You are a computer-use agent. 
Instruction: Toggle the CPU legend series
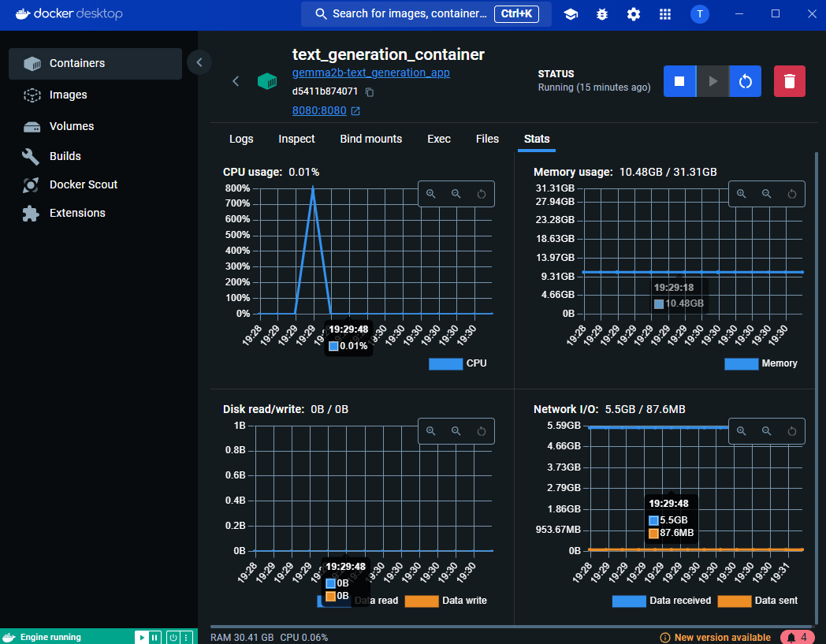tap(458, 363)
